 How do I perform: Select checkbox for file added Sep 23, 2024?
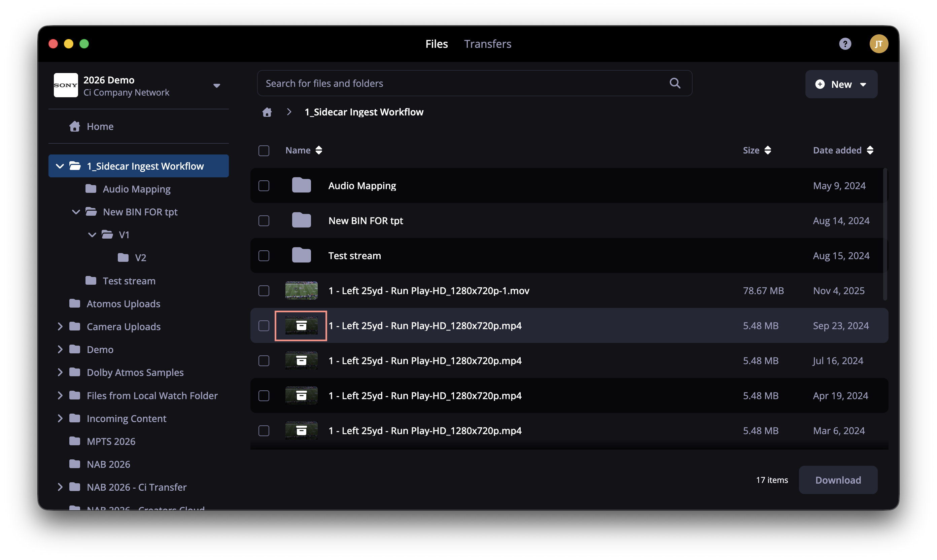264,326
